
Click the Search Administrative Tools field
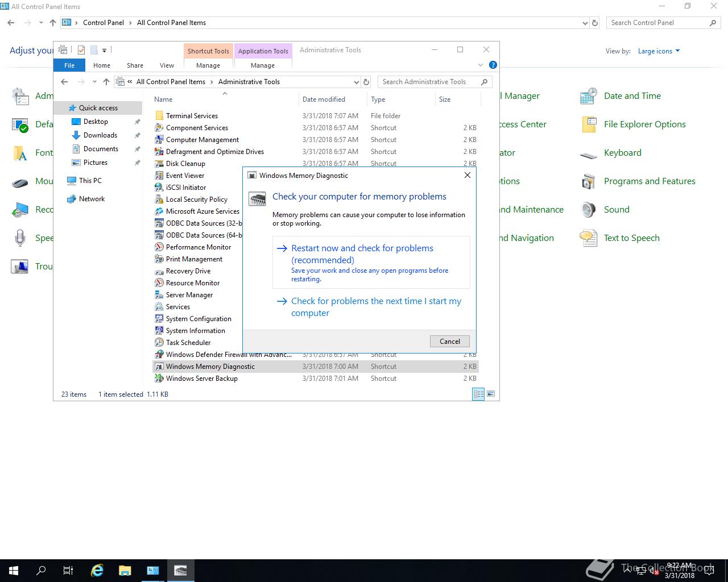pyautogui.click(x=435, y=82)
